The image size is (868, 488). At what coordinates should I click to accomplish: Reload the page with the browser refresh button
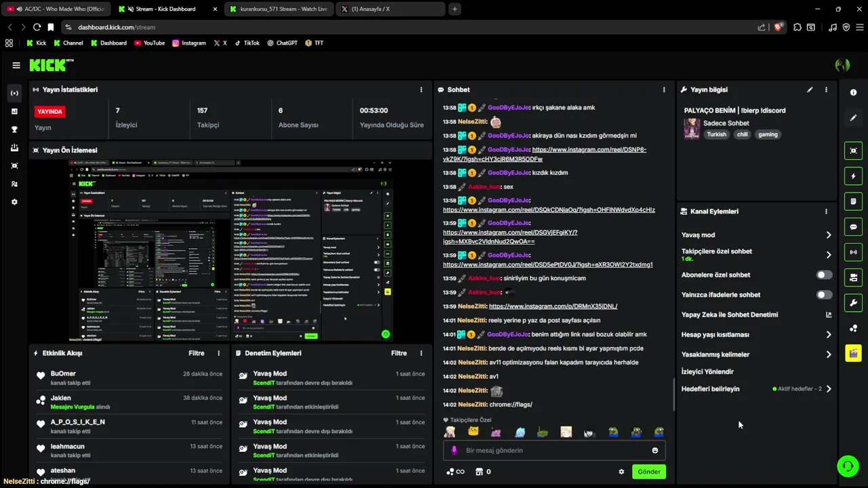(x=37, y=27)
